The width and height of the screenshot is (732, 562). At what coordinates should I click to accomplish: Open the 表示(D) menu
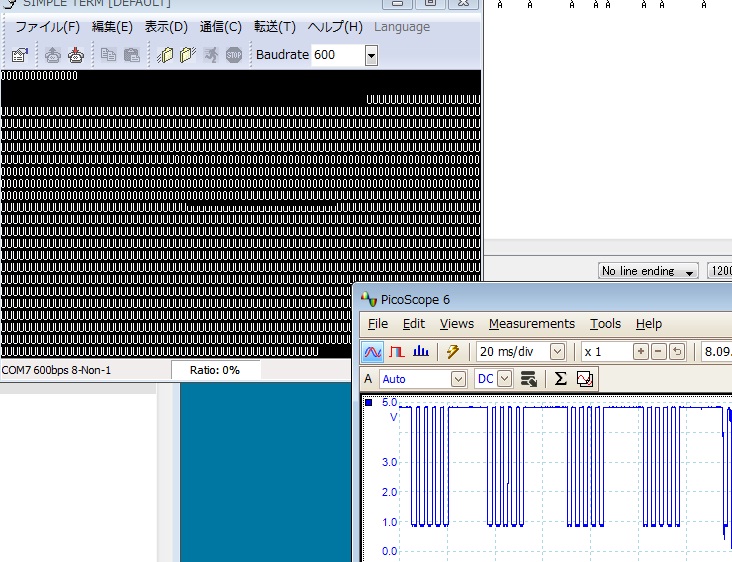pos(166,27)
